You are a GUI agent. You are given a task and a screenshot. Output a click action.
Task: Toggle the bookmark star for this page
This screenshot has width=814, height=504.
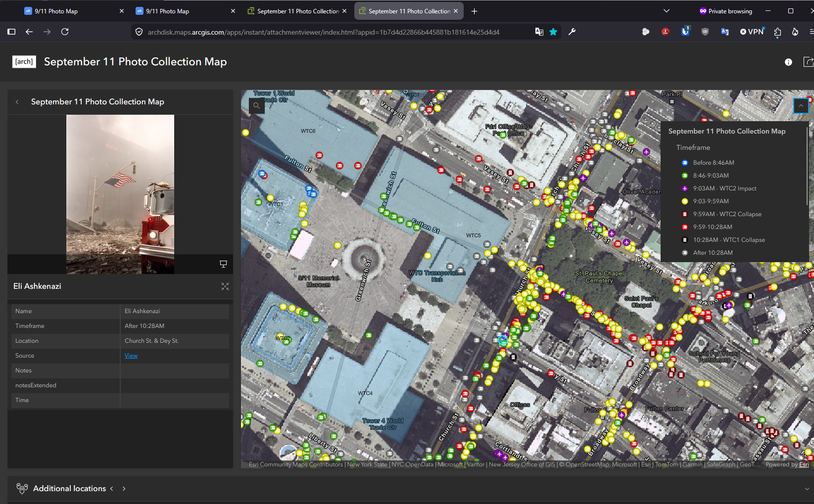point(553,32)
